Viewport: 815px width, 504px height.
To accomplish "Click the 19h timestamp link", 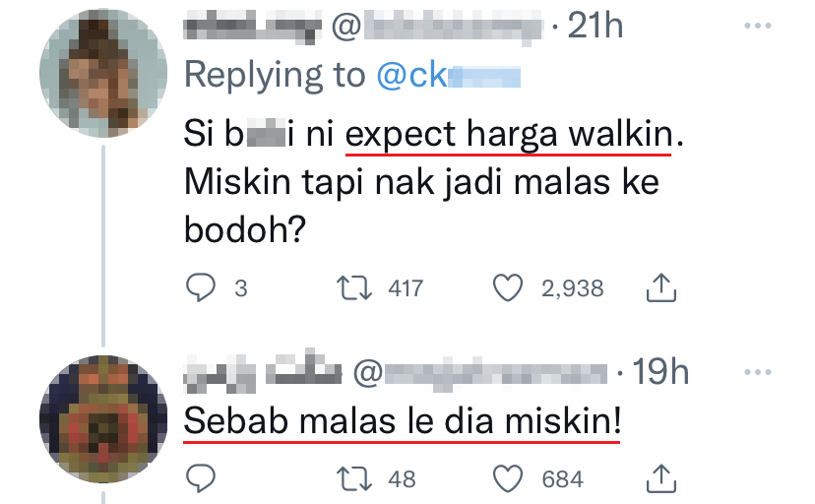I will coord(661,373).
